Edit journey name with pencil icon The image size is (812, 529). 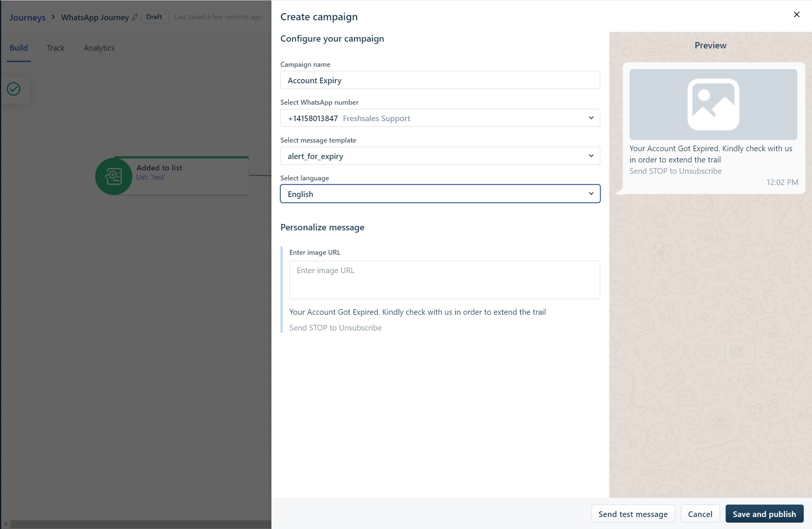click(x=135, y=17)
